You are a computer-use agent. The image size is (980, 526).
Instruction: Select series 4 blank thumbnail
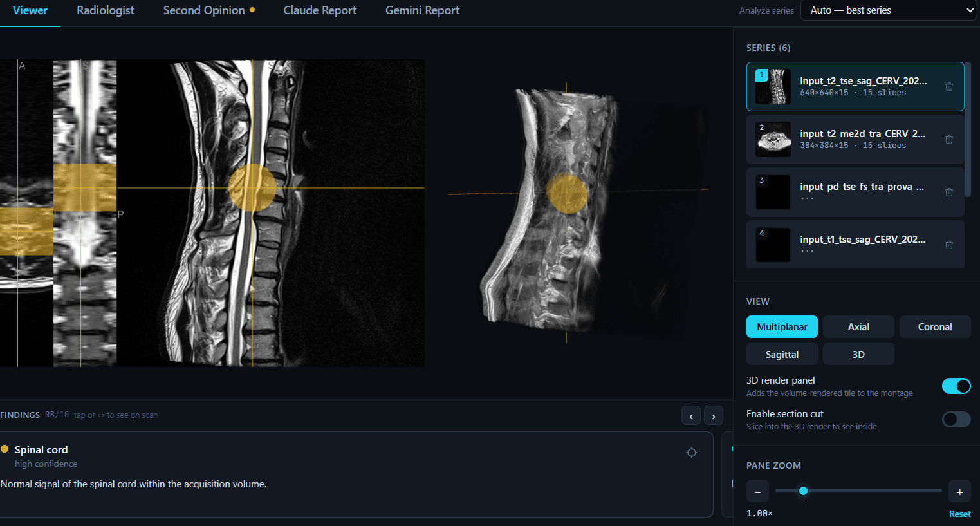(x=773, y=245)
